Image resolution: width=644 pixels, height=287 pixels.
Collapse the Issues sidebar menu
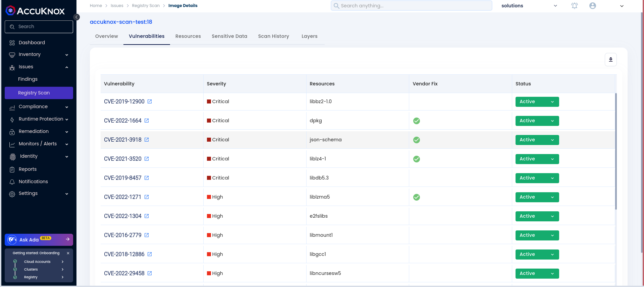39,67
